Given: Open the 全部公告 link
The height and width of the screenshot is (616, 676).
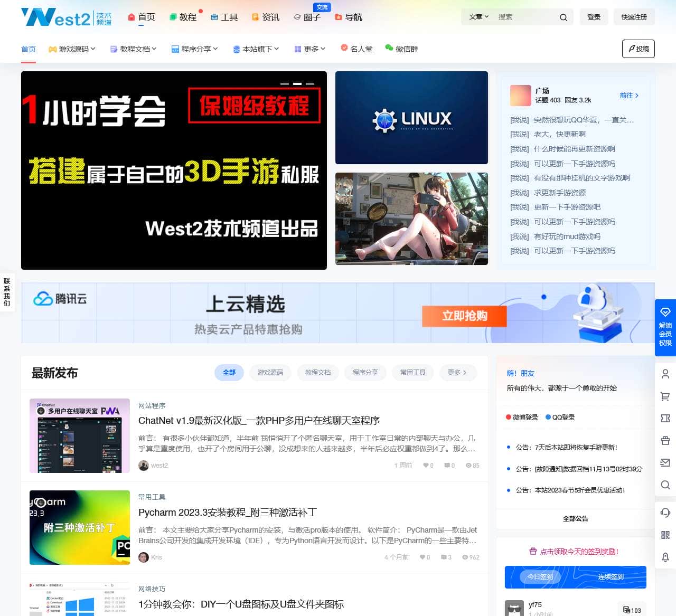Looking at the screenshot, I should tap(576, 519).
